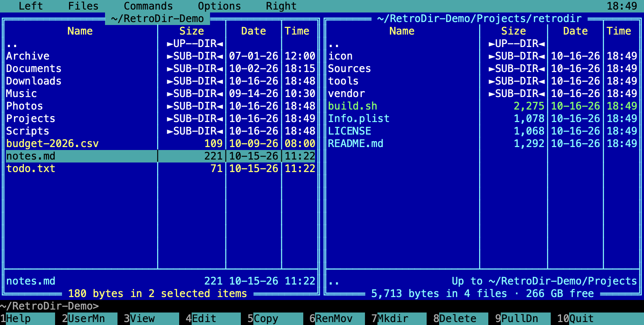The width and height of the screenshot is (644, 325).
Task: Select the icon directory in right panel
Action: [482, 56]
